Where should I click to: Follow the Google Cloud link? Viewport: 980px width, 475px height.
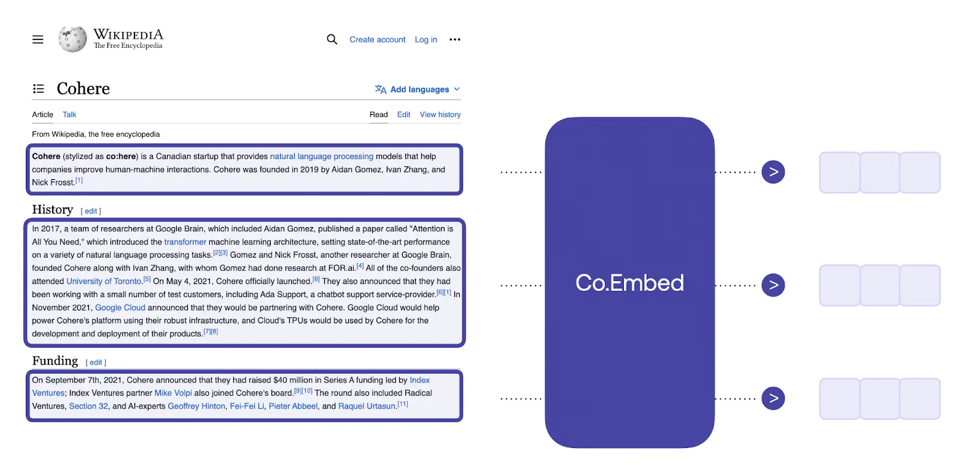click(x=120, y=307)
